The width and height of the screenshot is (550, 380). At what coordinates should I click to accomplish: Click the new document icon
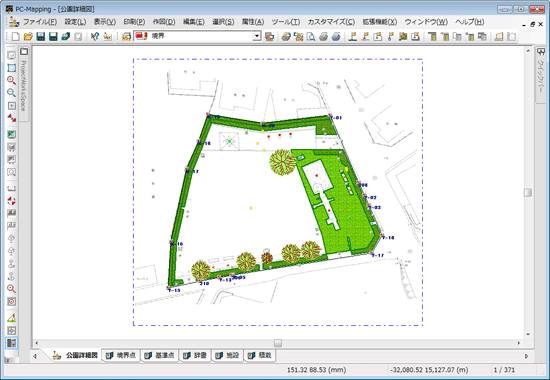[16, 36]
